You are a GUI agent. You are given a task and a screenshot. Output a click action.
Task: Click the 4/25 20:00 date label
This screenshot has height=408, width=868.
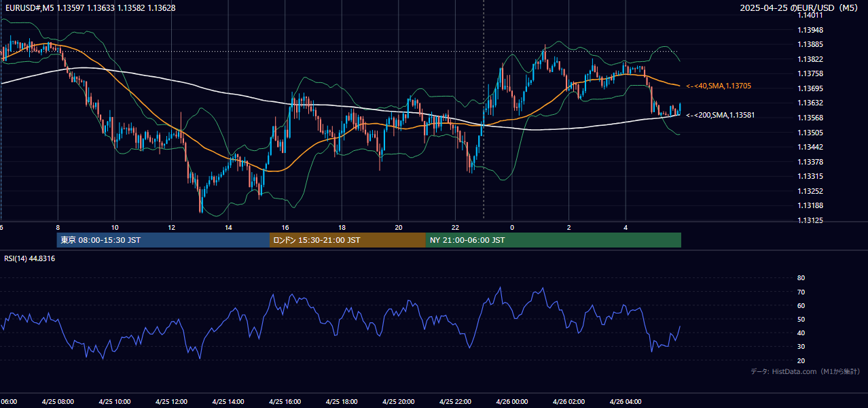click(x=398, y=402)
